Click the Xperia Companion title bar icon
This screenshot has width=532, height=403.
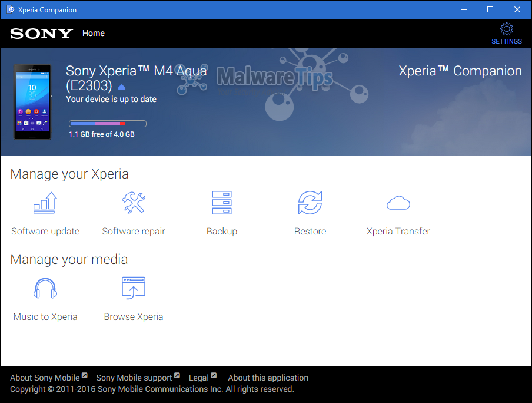[11, 9]
